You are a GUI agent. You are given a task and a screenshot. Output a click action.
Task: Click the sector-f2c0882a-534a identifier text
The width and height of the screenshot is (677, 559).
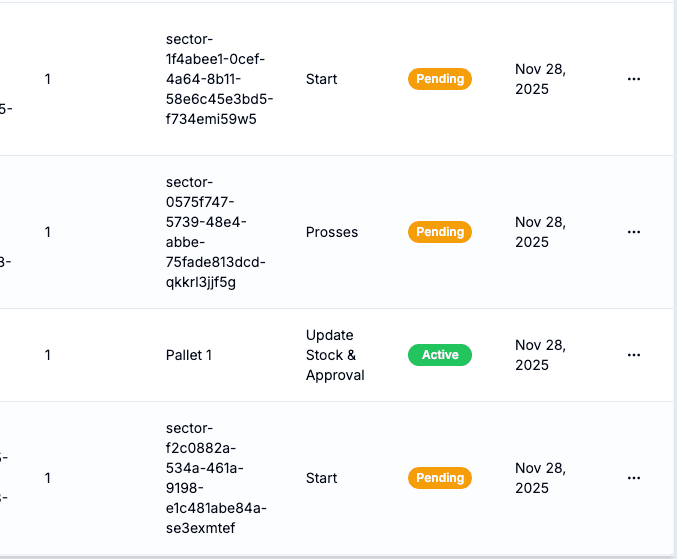(x=215, y=478)
